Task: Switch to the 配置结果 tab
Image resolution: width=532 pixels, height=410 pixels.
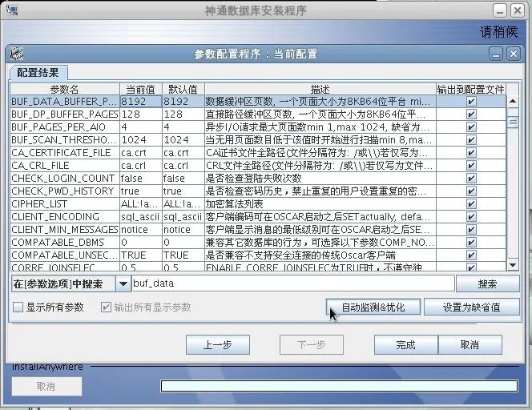Action: (x=38, y=73)
